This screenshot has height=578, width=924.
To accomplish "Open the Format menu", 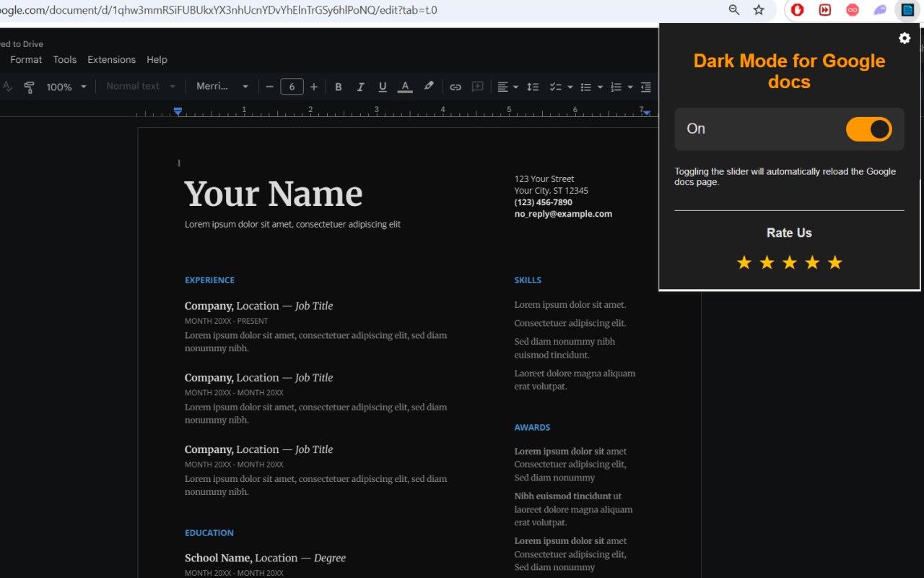I will (26, 60).
